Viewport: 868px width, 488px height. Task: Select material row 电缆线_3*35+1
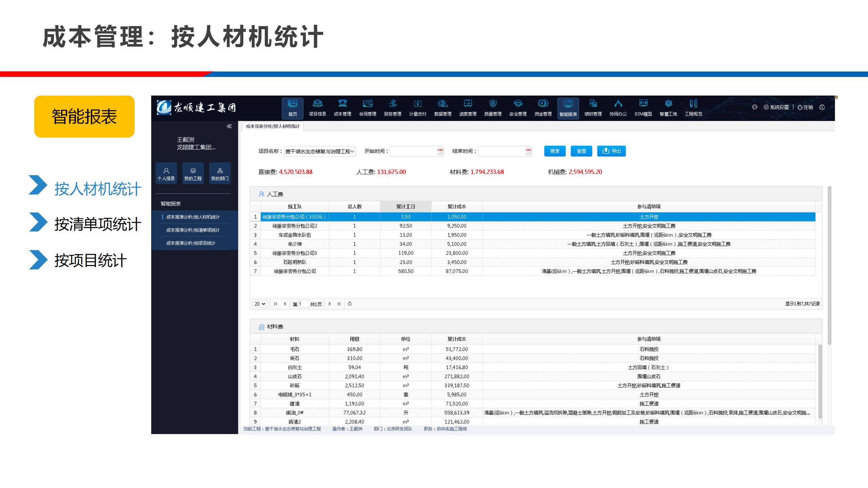pyautogui.click(x=533, y=394)
